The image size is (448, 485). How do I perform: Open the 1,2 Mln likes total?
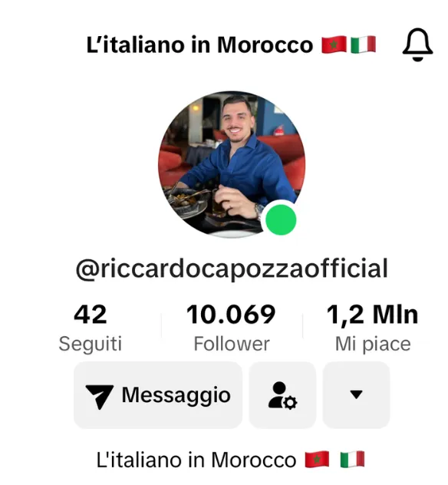[373, 315]
